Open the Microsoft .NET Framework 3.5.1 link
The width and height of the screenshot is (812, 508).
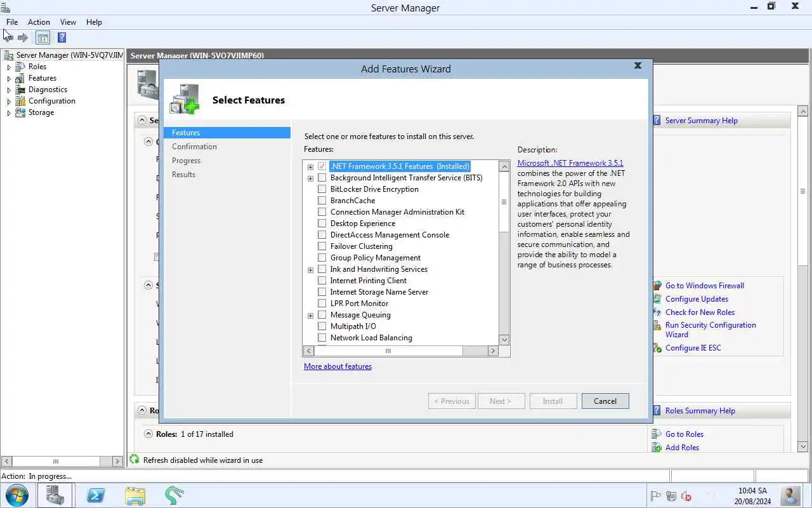[570, 163]
